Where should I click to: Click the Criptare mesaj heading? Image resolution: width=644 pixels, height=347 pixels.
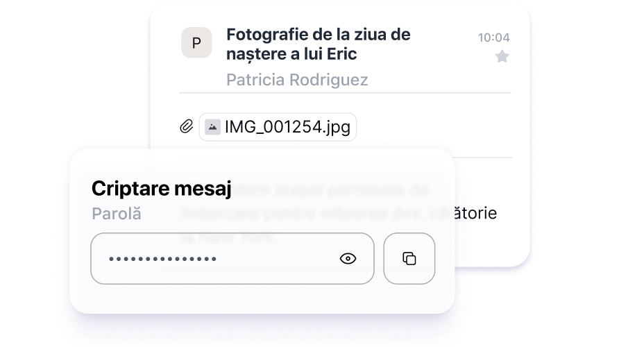click(162, 189)
